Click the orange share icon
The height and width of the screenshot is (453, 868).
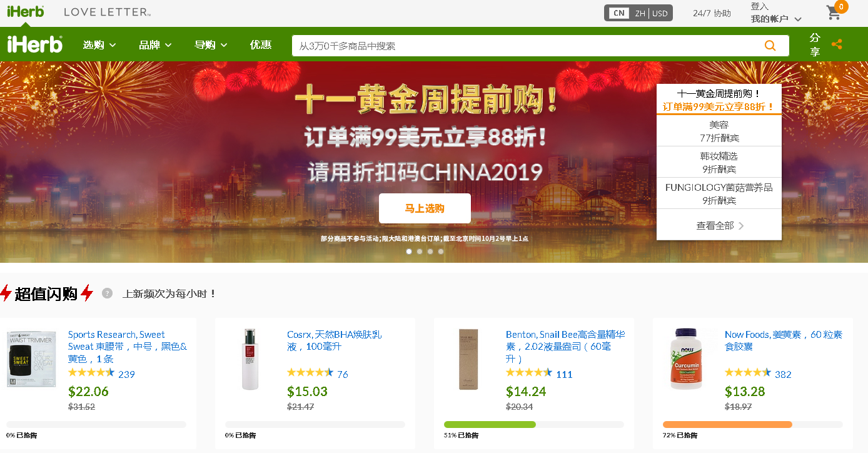(837, 44)
